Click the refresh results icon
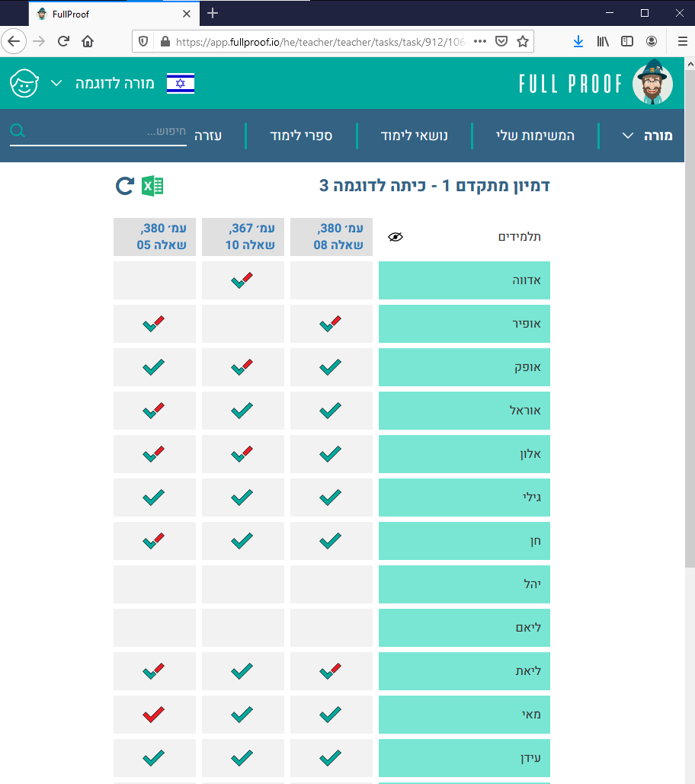The image size is (695, 784). [125, 186]
